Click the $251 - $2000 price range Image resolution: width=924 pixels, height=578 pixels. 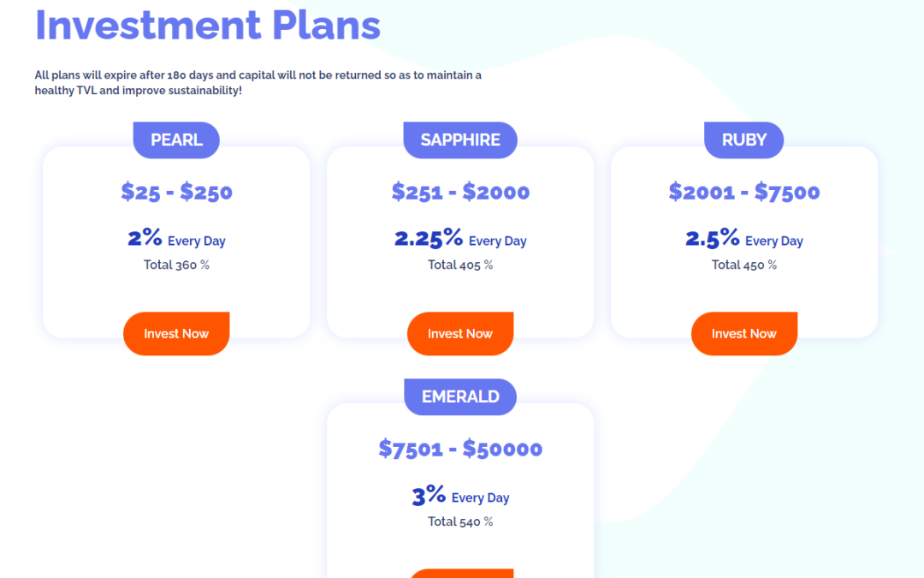[460, 192]
